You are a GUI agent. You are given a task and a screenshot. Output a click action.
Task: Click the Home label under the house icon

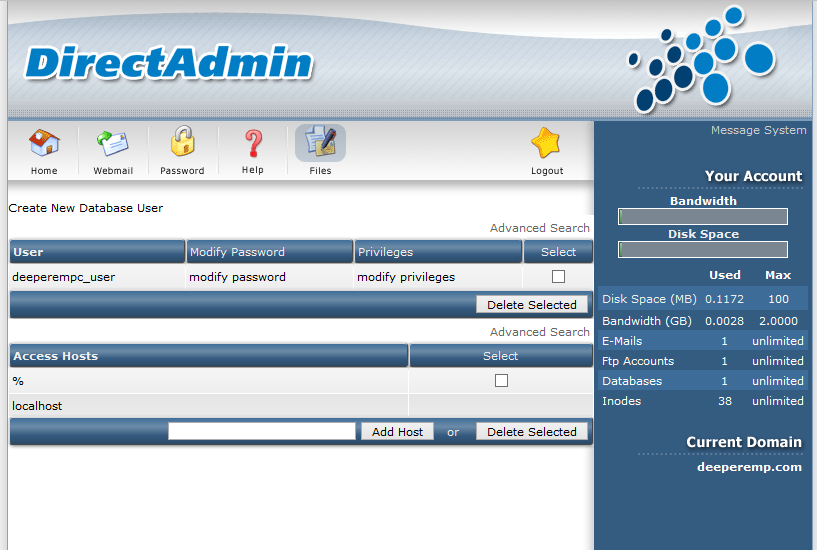[x=44, y=171]
